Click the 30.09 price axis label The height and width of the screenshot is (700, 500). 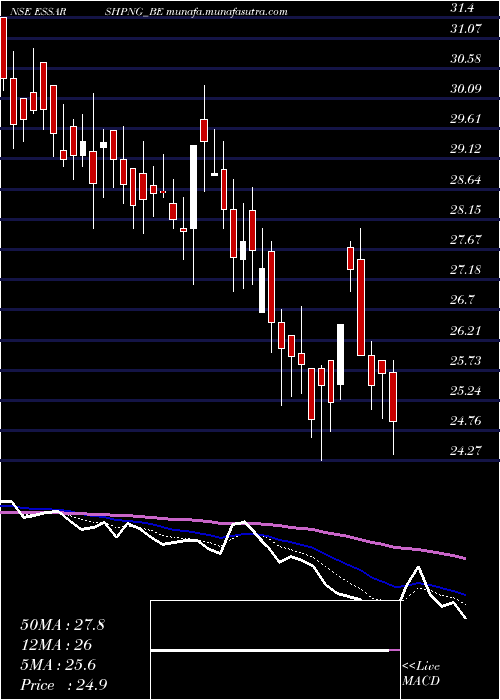coord(467,88)
